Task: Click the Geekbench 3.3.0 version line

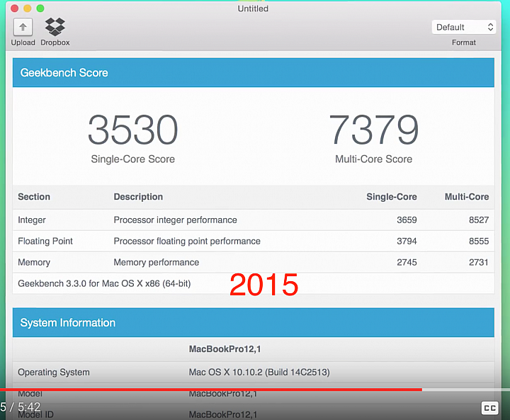Action: pyautogui.click(x=104, y=283)
